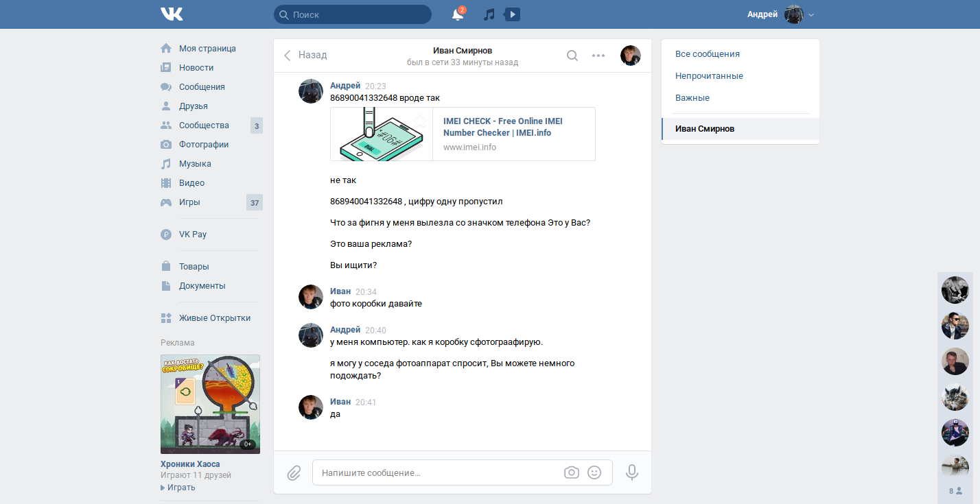Select the Важные messages tab
This screenshot has height=504, width=980.
pos(692,98)
